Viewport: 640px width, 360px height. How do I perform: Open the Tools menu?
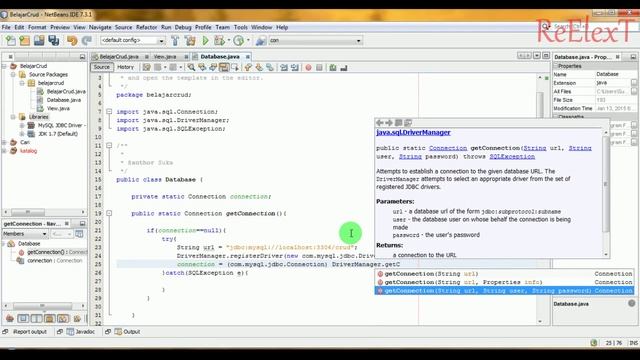click(x=240, y=27)
